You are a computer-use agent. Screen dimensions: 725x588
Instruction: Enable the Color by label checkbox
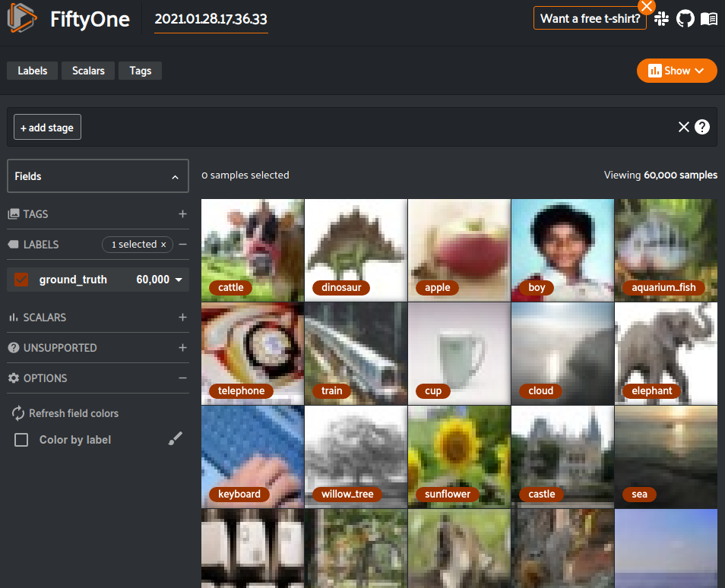coord(21,440)
